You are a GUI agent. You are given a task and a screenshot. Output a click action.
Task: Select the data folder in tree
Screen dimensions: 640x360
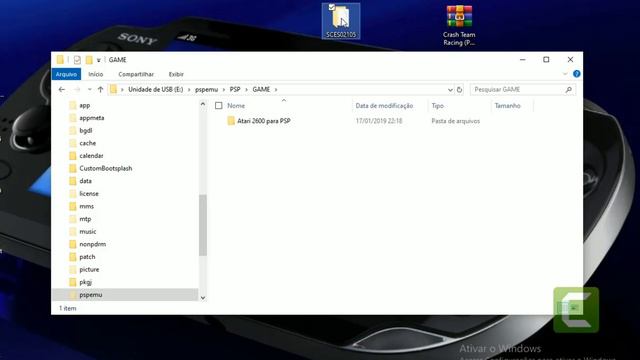[85, 181]
